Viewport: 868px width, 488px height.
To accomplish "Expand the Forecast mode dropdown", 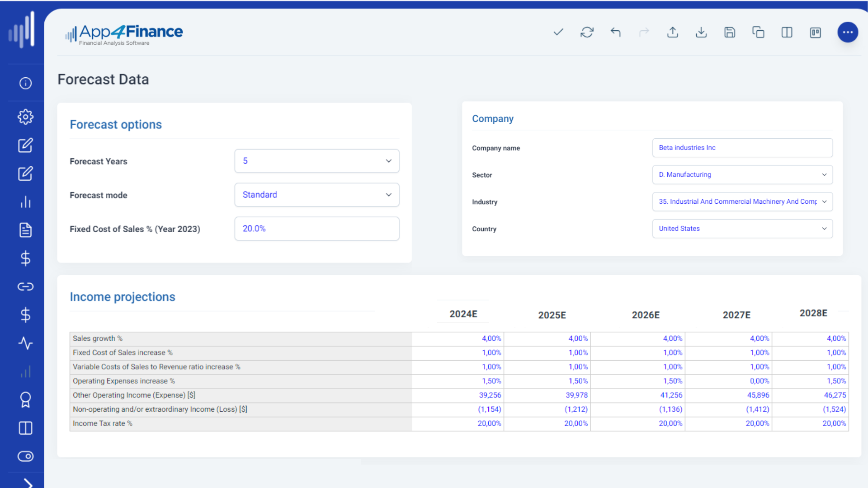I will (316, 195).
